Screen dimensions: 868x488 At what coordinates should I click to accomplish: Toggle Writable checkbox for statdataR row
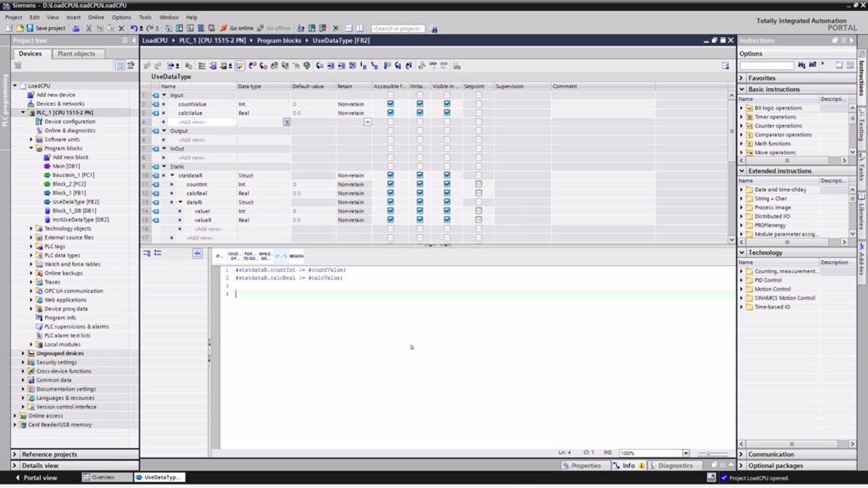420,176
